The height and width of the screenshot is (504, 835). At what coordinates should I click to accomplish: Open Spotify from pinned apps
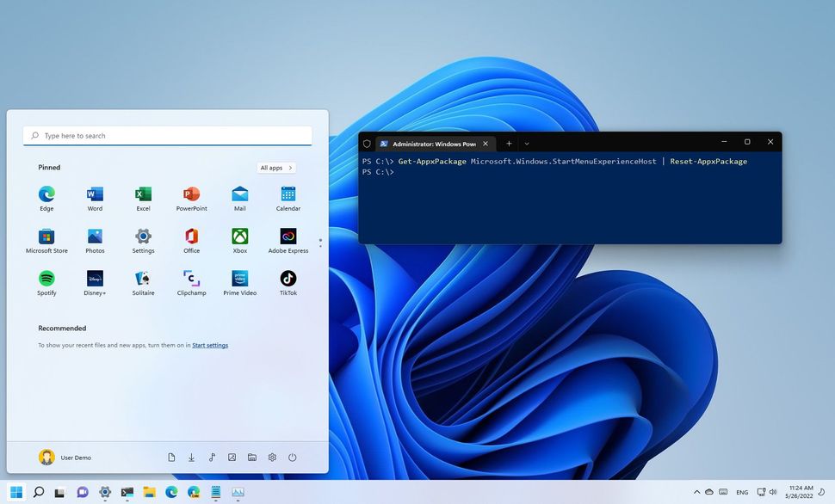[x=46, y=281]
